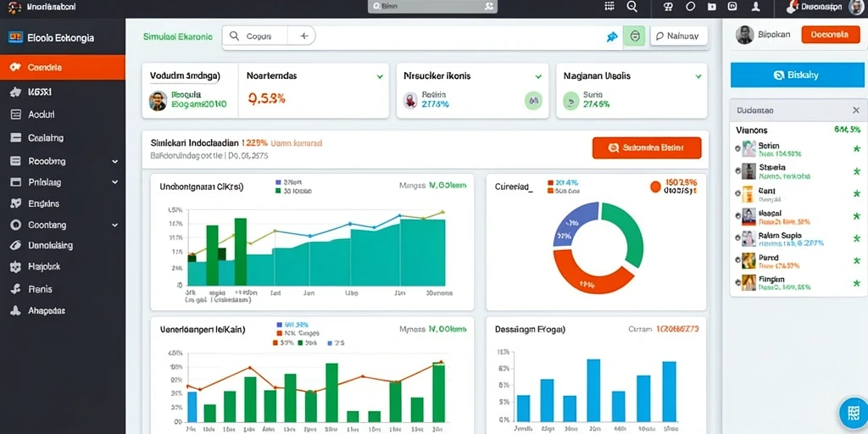Viewport: 868px width, 434px height.
Task: Click the blue pin icon beside search
Action: (612, 36)
